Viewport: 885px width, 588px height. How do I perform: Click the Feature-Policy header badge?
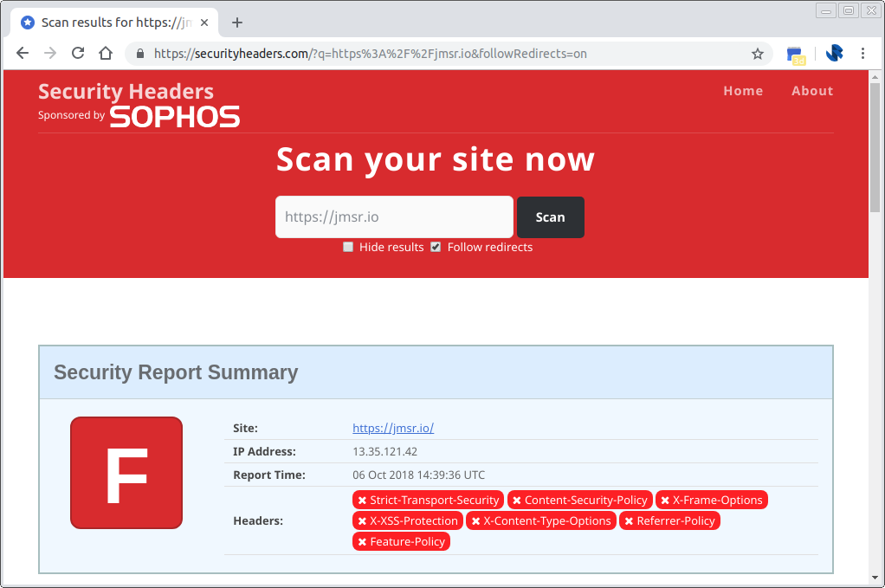pos(401,542)
